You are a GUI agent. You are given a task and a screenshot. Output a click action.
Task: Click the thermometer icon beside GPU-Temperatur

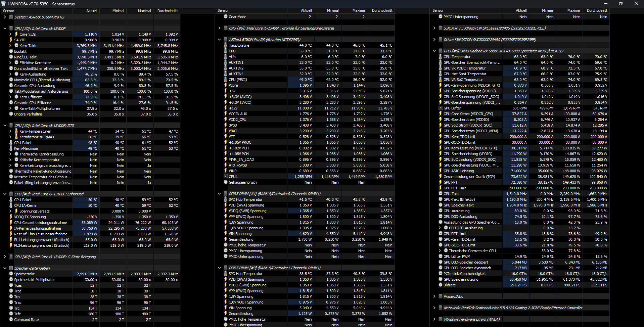coord(441,57)
